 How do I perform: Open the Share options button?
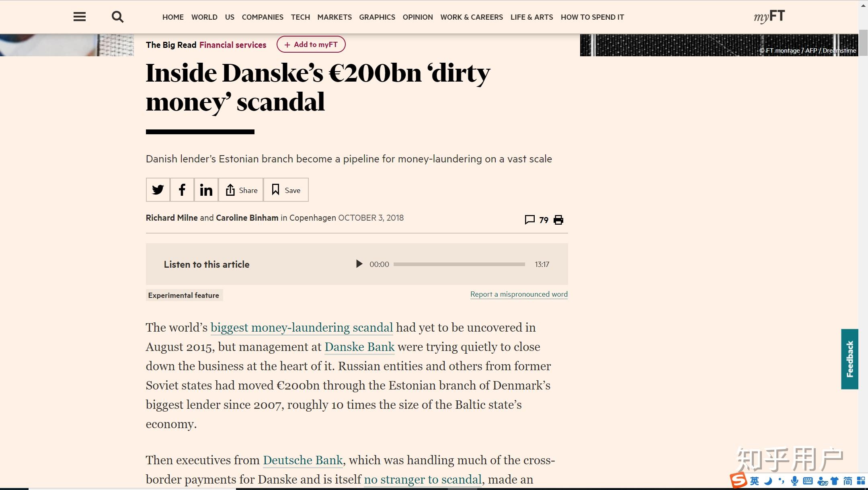pos(241,190)
